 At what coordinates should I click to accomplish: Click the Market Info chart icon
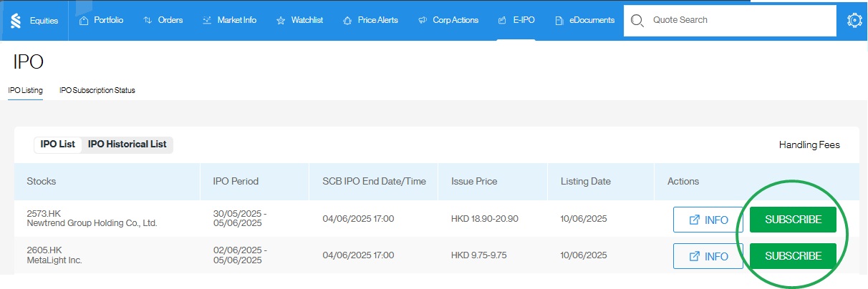(x=208, y=20)
